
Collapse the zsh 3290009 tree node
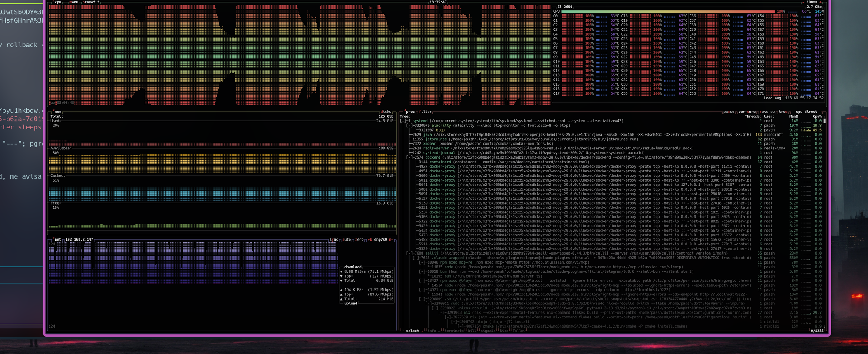tap(422, 299)
